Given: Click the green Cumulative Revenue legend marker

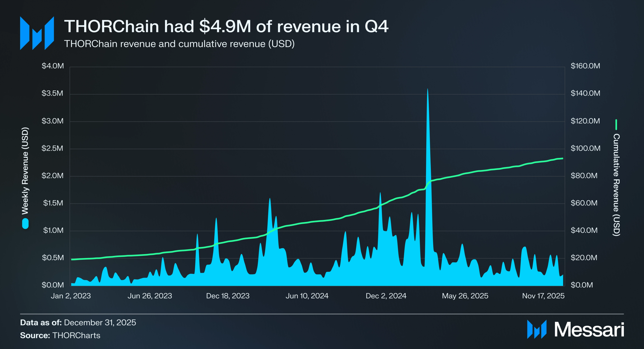Looking at the screenshot, I should tap(616, 124).
